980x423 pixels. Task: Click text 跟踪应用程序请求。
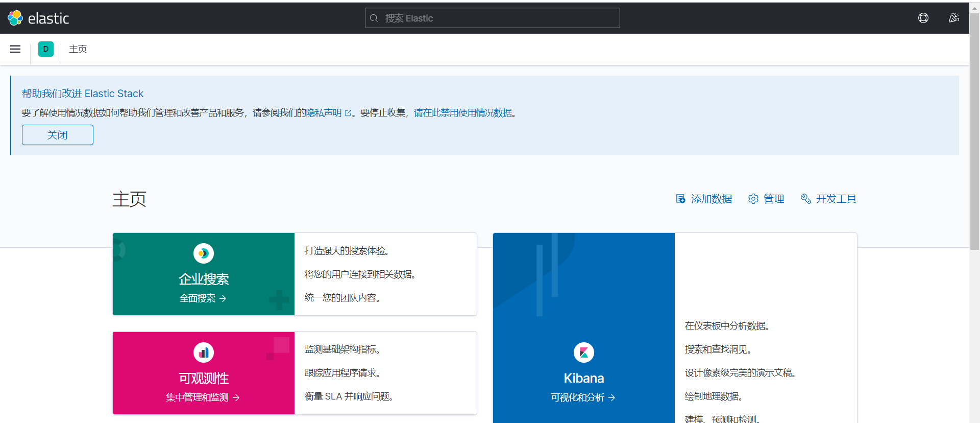344,373
